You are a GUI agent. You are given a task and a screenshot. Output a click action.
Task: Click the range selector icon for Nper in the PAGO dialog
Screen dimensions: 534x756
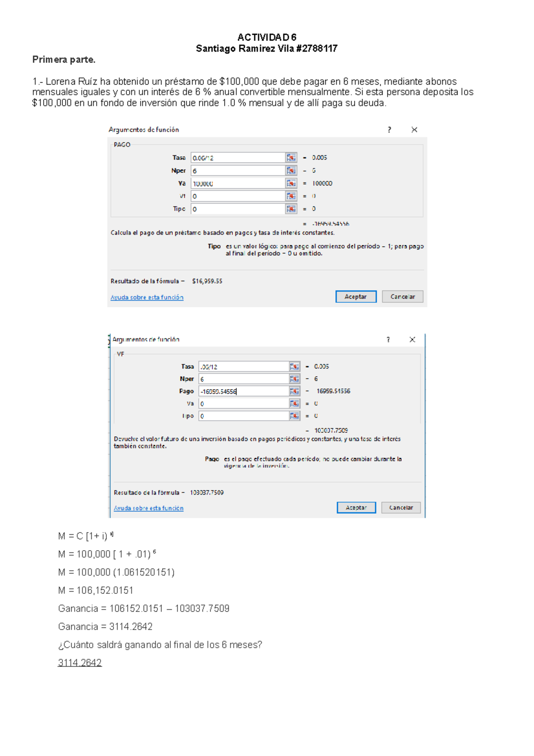(x=291, y=171)
